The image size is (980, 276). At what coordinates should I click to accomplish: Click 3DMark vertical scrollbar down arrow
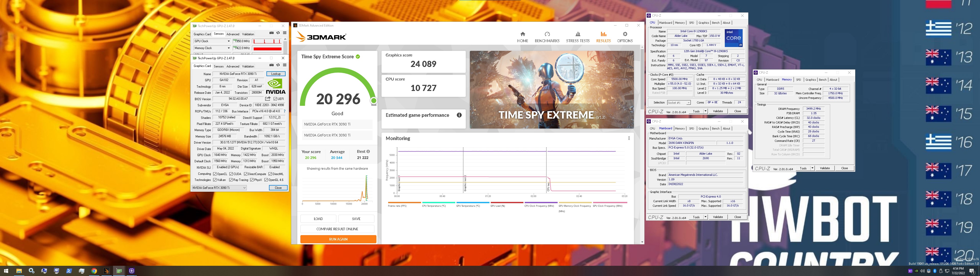point(642,242)
